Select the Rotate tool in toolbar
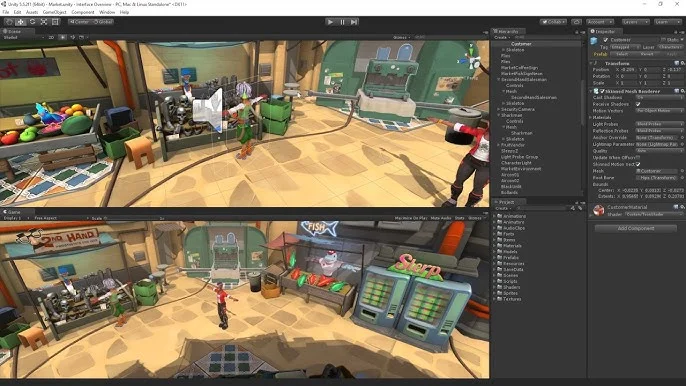686x386 pixels. [32, 21]
